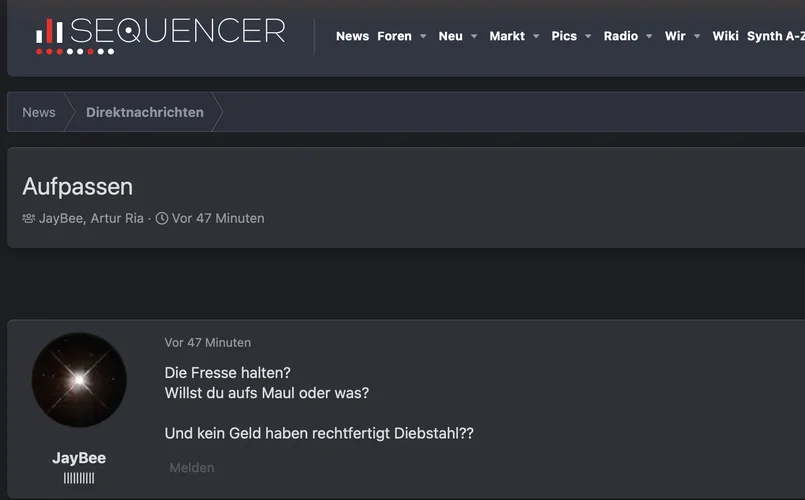Expand the Markt dropdown arrow

(x=536, y=36)
